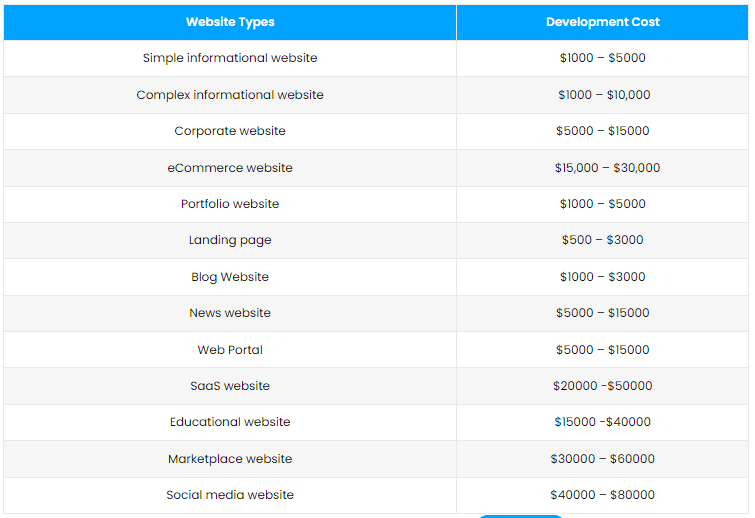Select the Simple informational website cell
The image size is (755, 518).
tap(230, 58)
